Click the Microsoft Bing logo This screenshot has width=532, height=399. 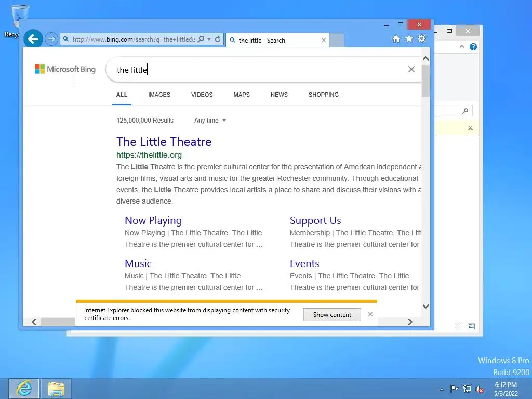pyautogui.click(x=65, y=69)
